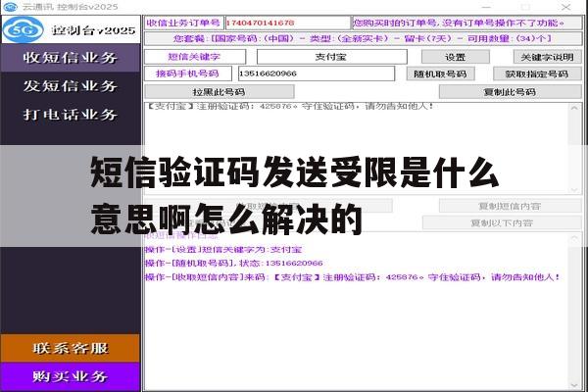The width and height of the screenshot is (588, 392).
Task: Click the 5G cloud logo icon
Action: [23, 29]
